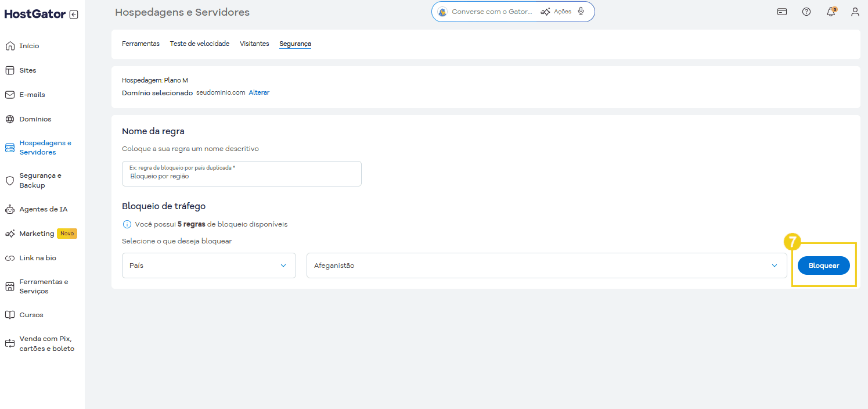Select the Início home icon in the sidebar

point(9,45)
